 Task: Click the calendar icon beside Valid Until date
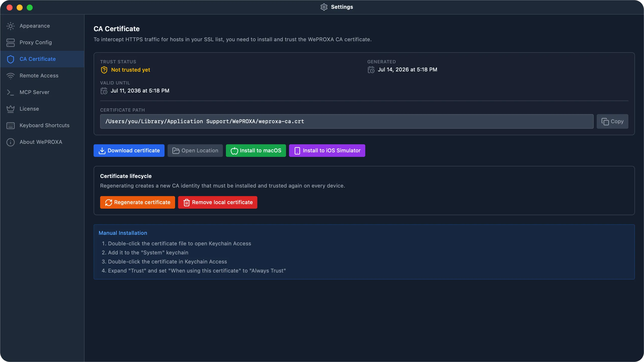104,91
